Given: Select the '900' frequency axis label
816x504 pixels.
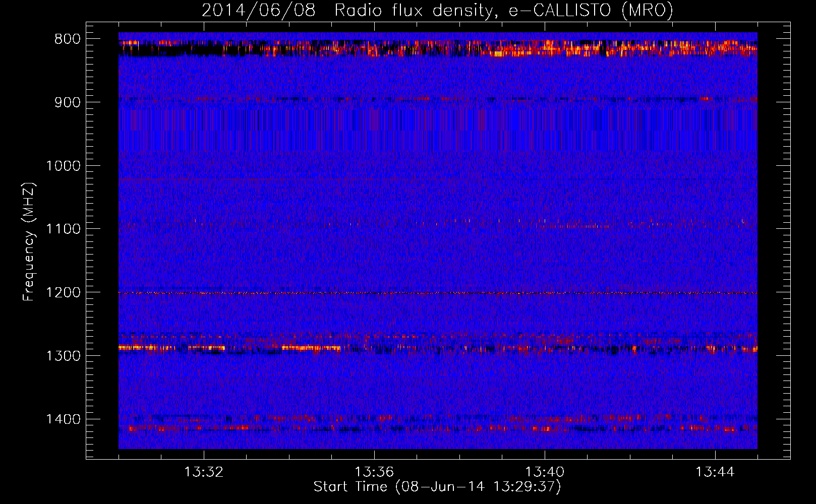Looking at the screenshot, I should [x=67, y=103].
